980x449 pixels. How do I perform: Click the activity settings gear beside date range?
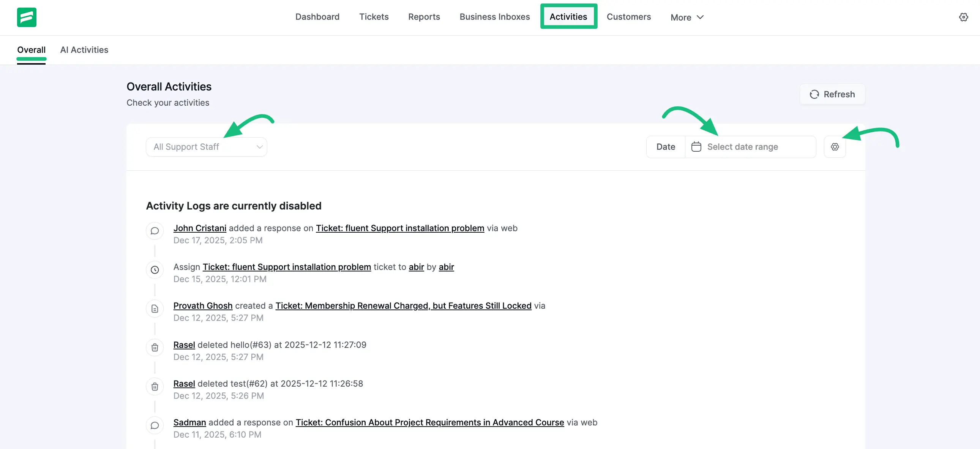point(835,147)
